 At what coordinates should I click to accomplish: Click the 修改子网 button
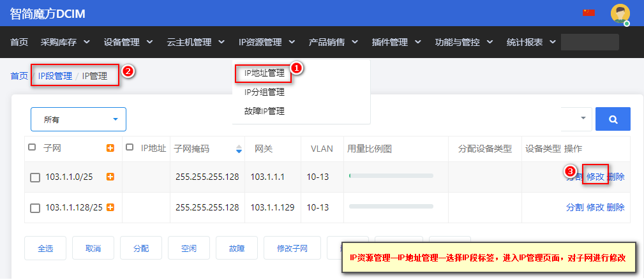click(x=292, y=248)
